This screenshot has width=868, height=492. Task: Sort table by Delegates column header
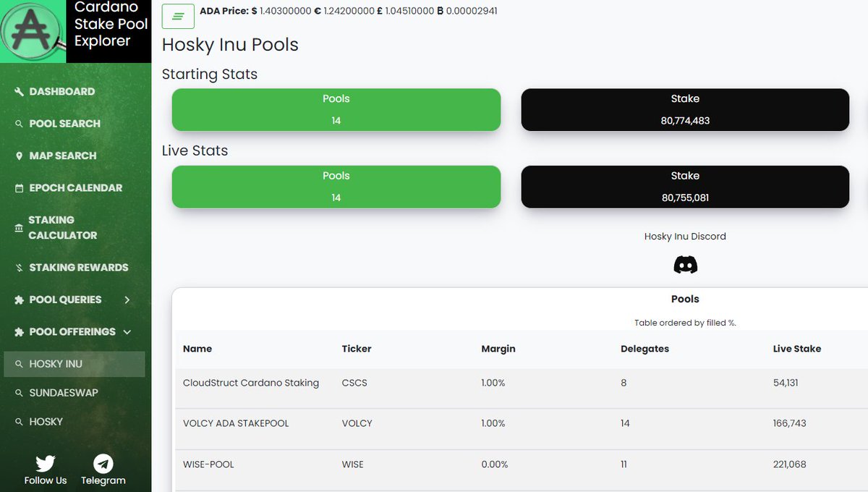[x=644, y=349]
